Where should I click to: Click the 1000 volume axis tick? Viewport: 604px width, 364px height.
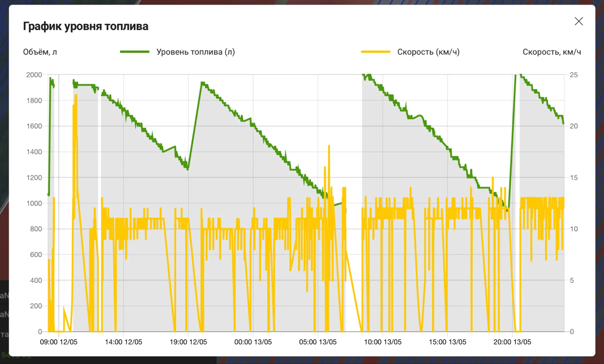click(34, 203)
